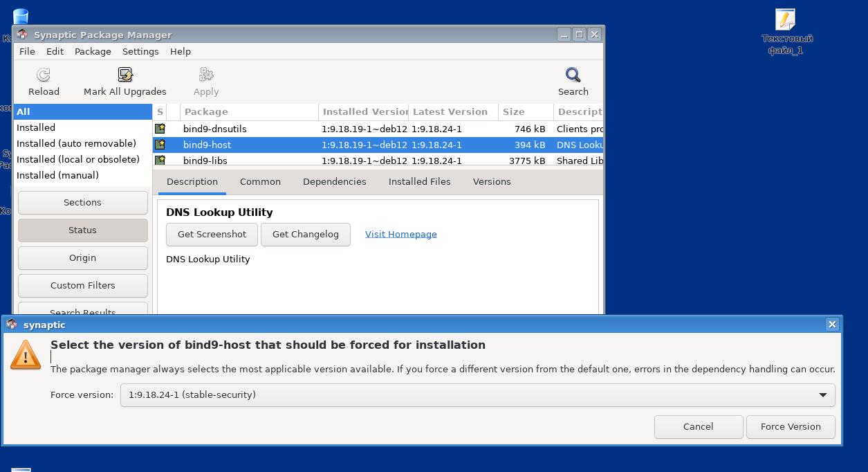Select the All status filter

[83, 111]
